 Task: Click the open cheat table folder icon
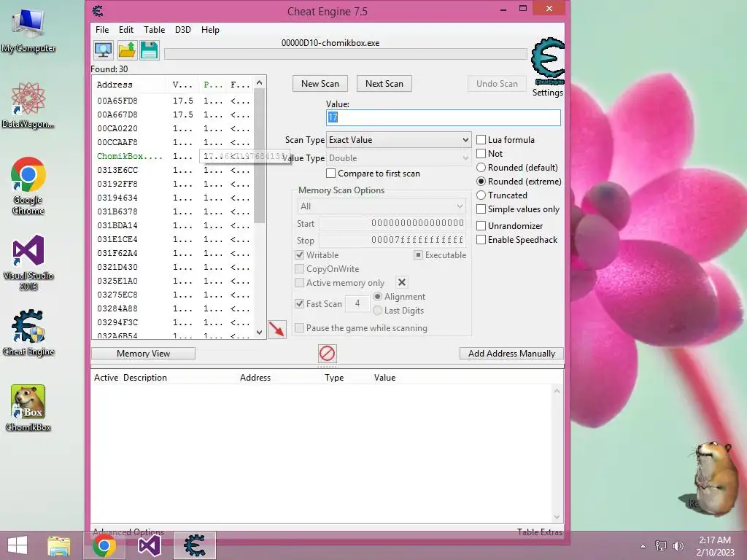127,50
